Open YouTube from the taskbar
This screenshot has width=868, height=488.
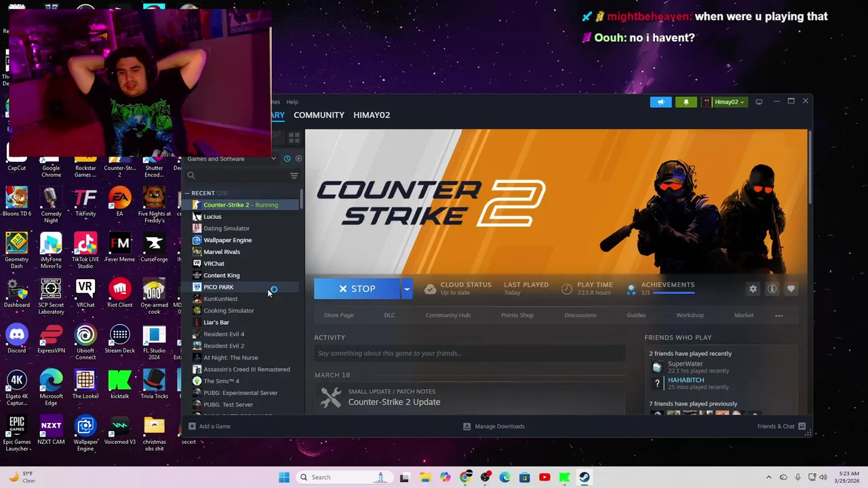(545, 477)
